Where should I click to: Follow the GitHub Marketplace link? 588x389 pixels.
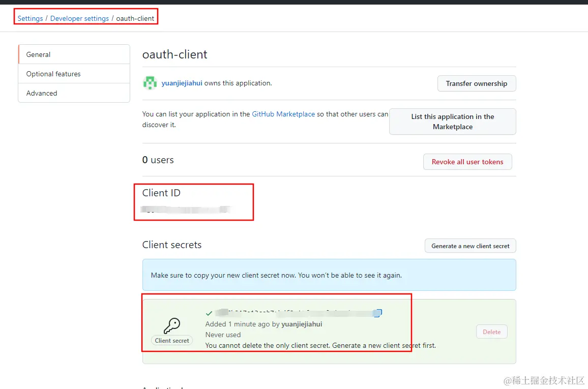(283, 114)
